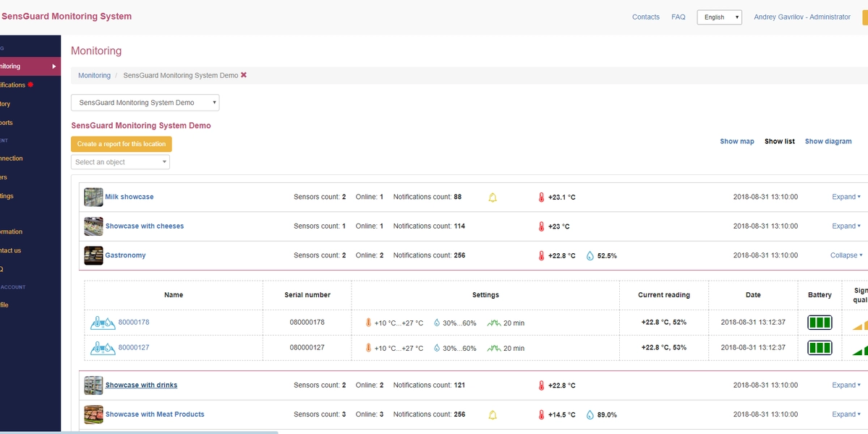Open the English language dropdown
This screenshot has width=868, height=434.
pyautogui.click(x=719, y=17)
